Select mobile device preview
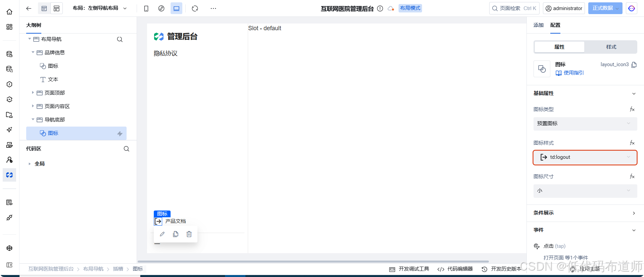The image size is (644, 277). (x=146, y=8)
